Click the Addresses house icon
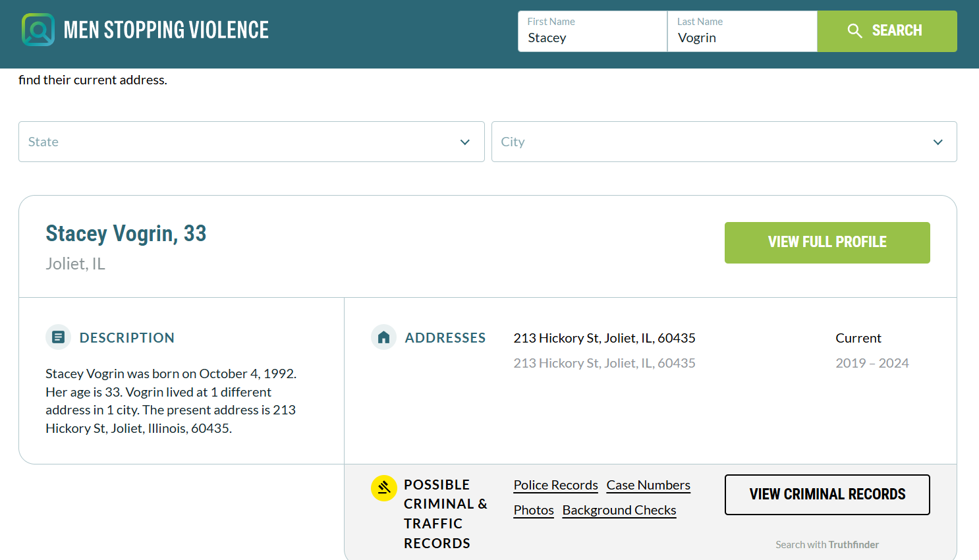 [383, 337]
